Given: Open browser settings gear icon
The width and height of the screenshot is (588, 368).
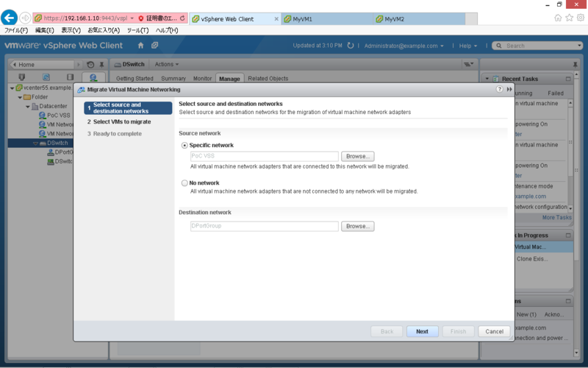Looking at the screenshot, I should tap(581, 18).
